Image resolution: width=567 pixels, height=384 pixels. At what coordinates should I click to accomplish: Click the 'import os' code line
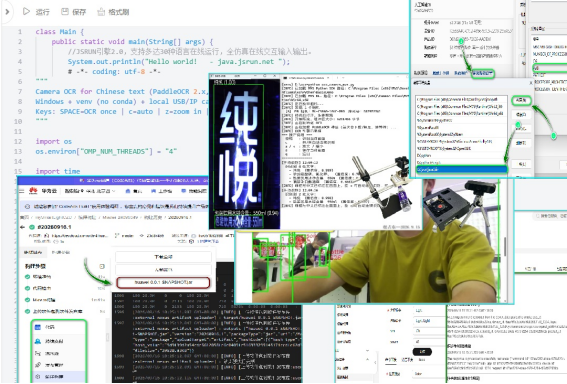[x=54, y=141]
